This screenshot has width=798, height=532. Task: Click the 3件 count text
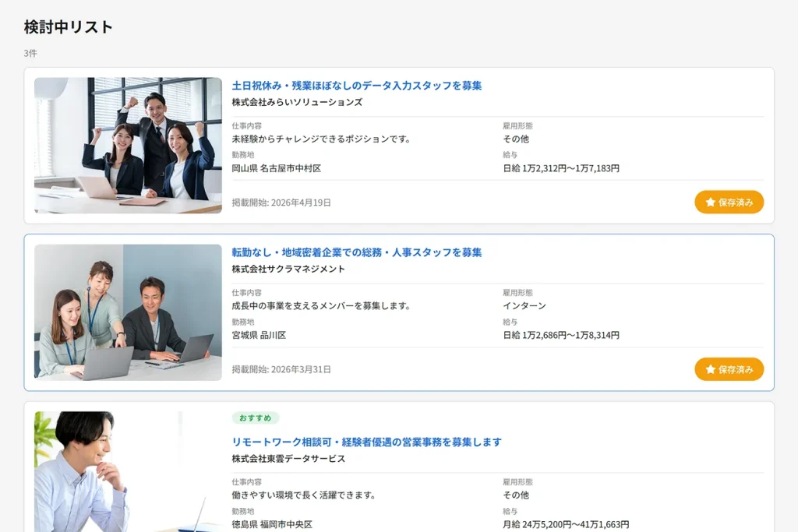click(x=30, y=53)
